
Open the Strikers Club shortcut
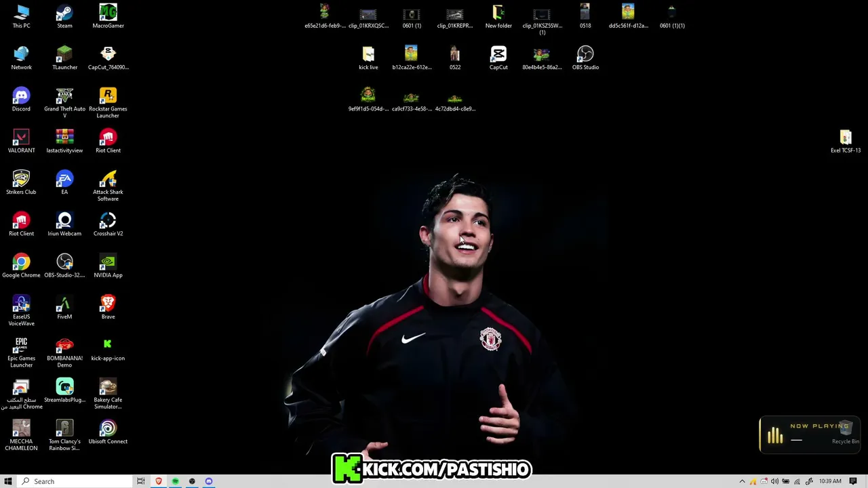[21, 182]
